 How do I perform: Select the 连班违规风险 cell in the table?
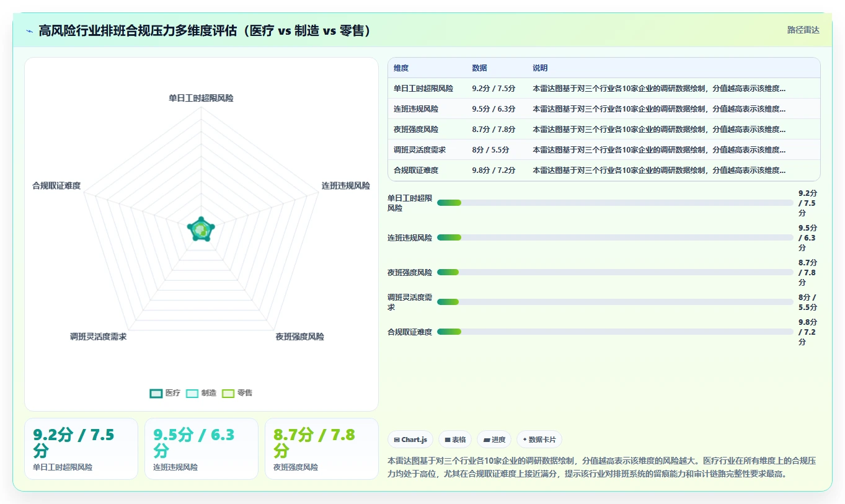(416, 109)
